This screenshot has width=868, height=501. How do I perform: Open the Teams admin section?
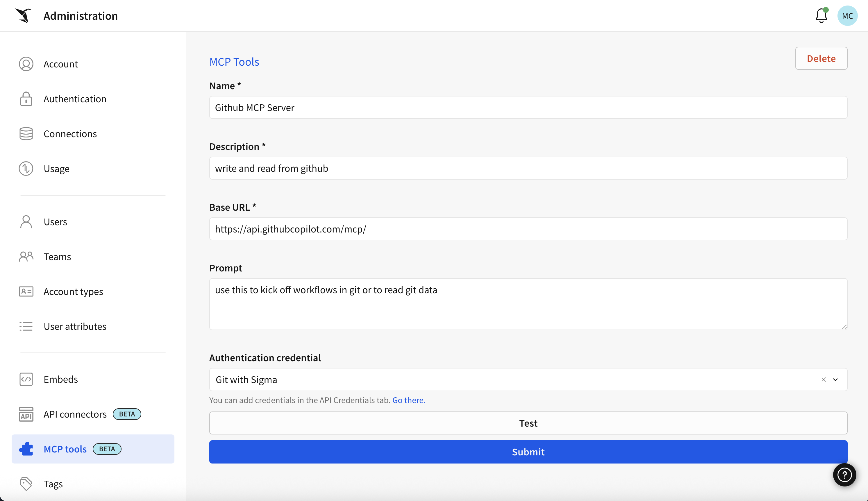click(57, 257)
